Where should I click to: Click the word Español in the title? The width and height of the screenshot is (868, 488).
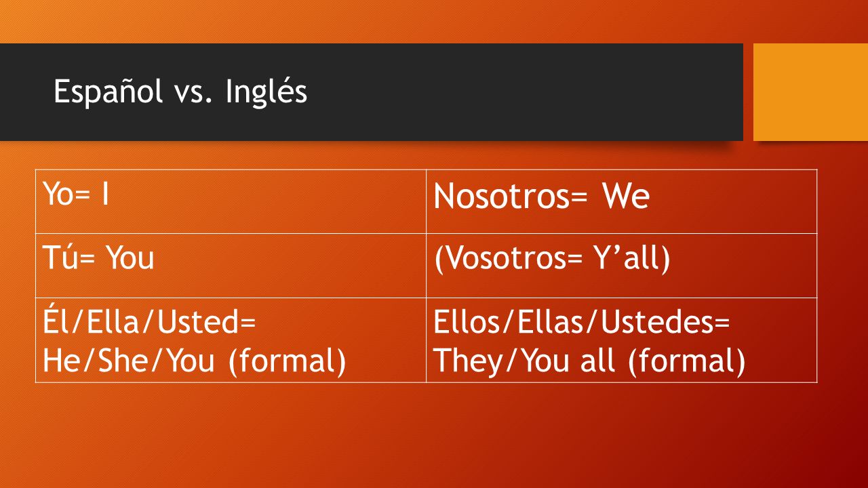pos(108,92)
